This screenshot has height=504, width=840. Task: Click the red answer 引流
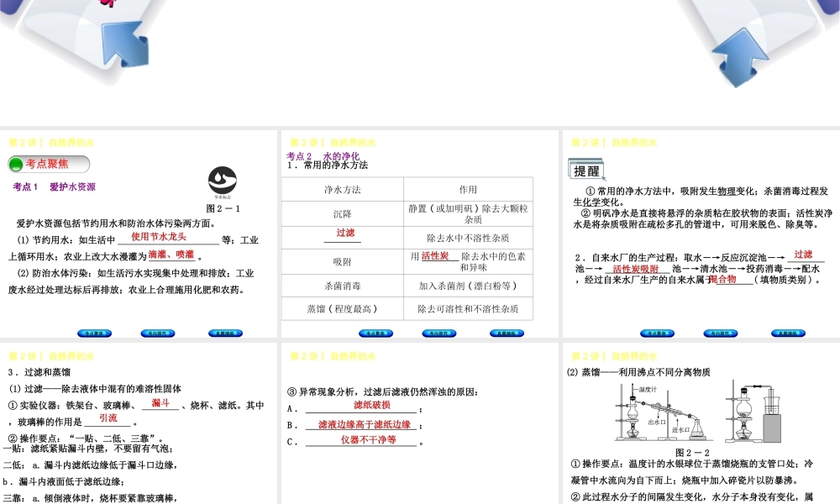tap(108, 417)
